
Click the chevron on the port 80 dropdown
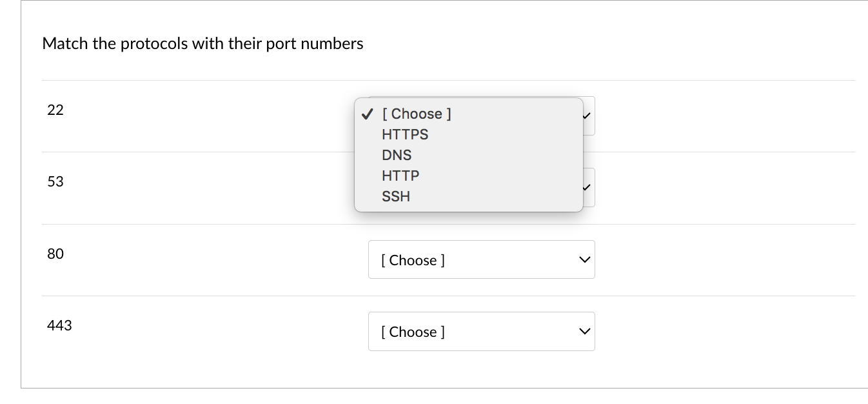pos(584,259)
